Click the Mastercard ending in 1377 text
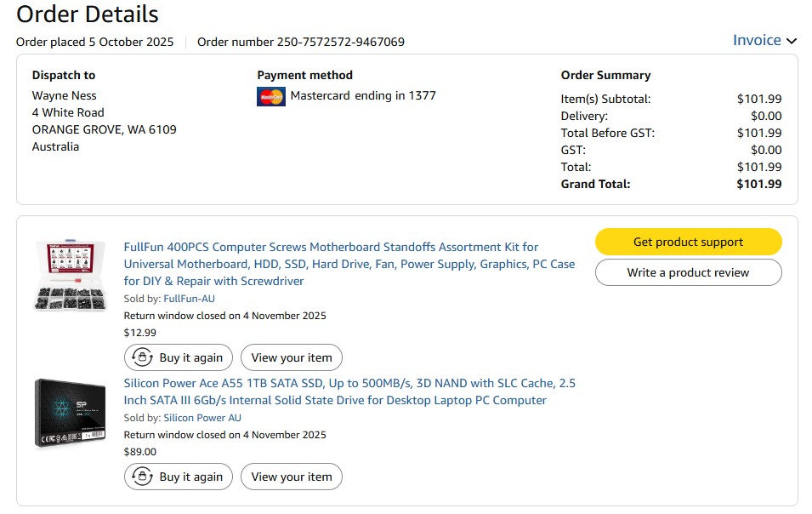 pos(363,95)
